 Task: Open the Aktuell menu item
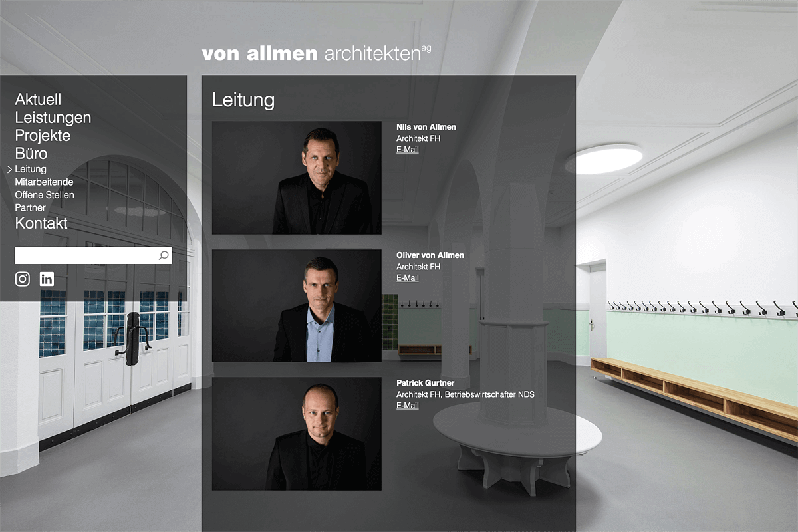pyautogui.click(x=38, y=99)
